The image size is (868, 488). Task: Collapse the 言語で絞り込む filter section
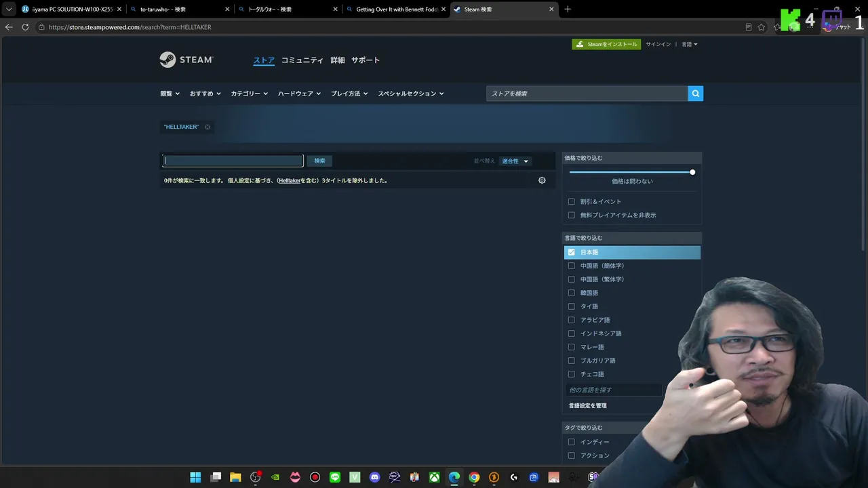click(632, 238)
